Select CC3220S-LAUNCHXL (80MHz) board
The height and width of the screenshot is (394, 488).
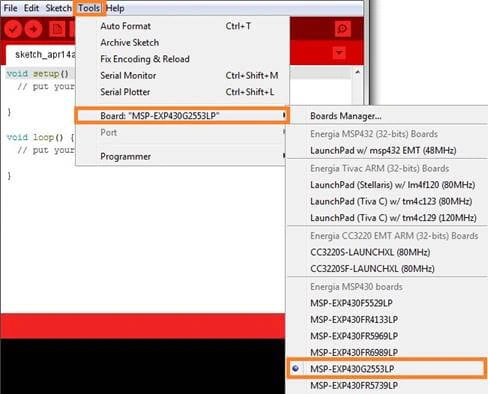[x=387, y=252]
